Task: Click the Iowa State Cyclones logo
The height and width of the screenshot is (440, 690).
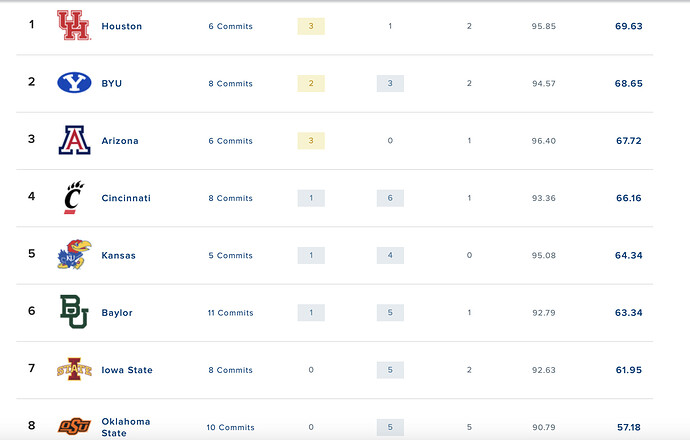Action: click(x=74, y=369)
